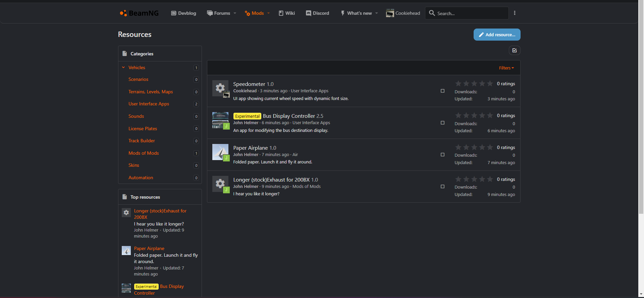Open Terrains, Levels, Maps category
Image resolution: width=644 pixels, height=298 pixels.
point(151,92)
